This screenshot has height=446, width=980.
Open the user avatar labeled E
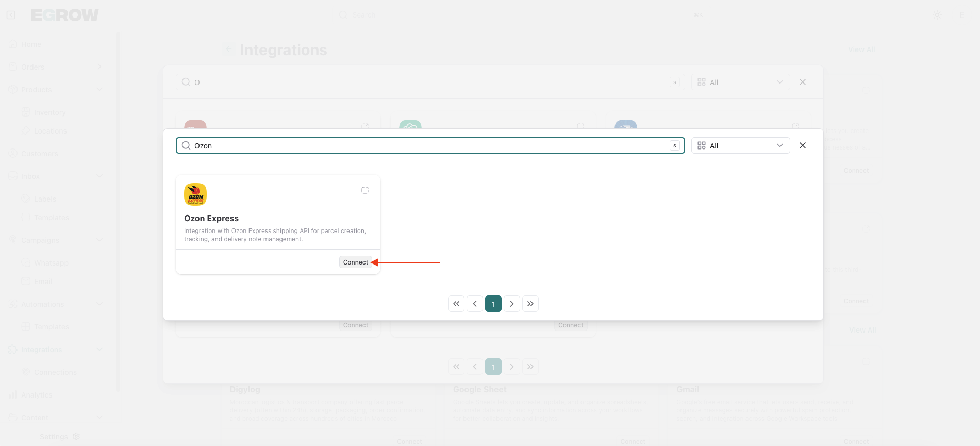[962, 15]
